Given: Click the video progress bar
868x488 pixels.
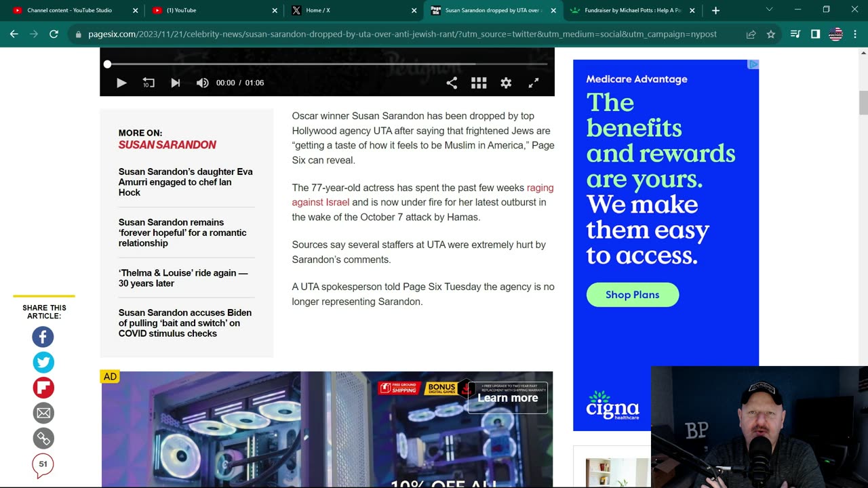Looking at the screenshot, I should [x=327, y=64].
